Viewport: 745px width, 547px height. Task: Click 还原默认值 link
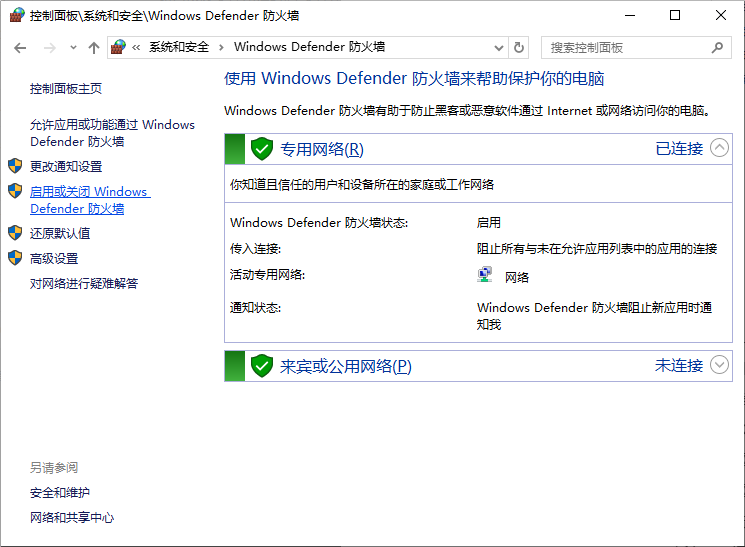(x=60, y=233)
